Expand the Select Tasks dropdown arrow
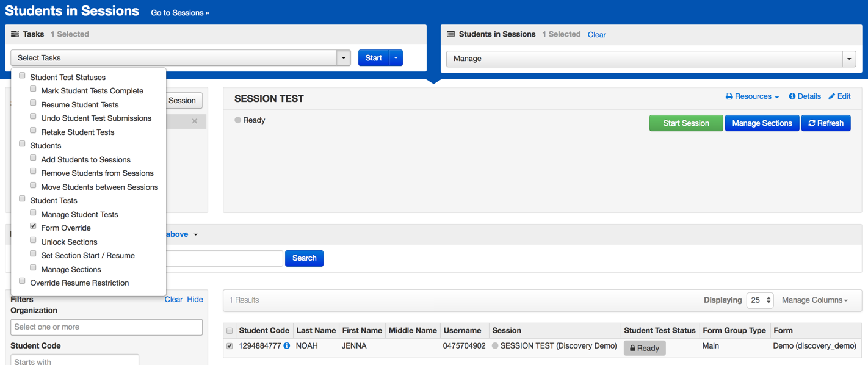 pyautogui.click(x=344, y=58)
